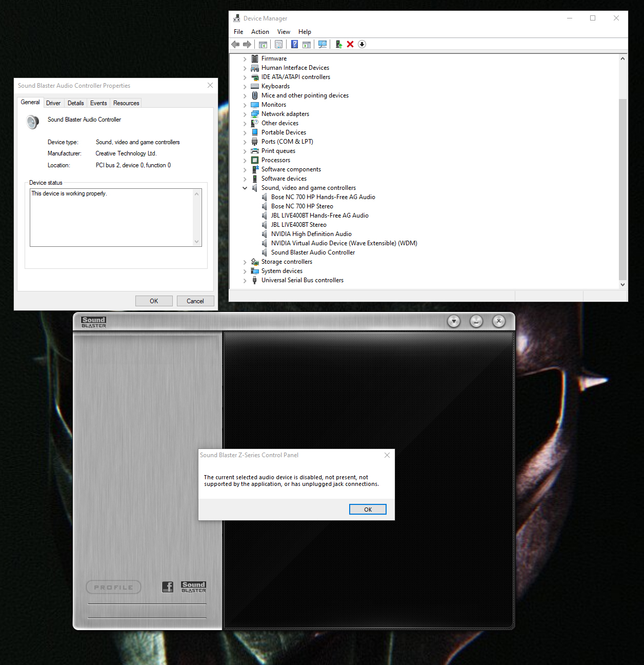Select Sound Blaster Audio Controller device
Image resolution: width=644 pixels, height=665 pixels.
point(313,252)
